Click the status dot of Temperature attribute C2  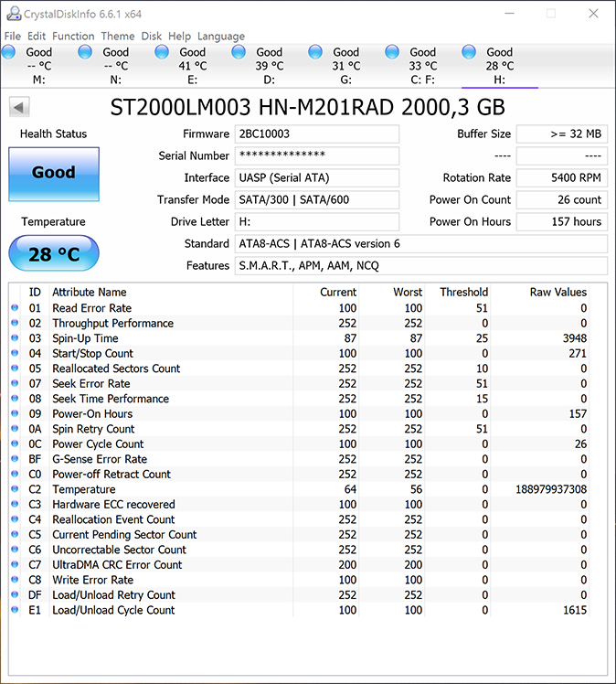pyautogui.click(x=15, y=489)
